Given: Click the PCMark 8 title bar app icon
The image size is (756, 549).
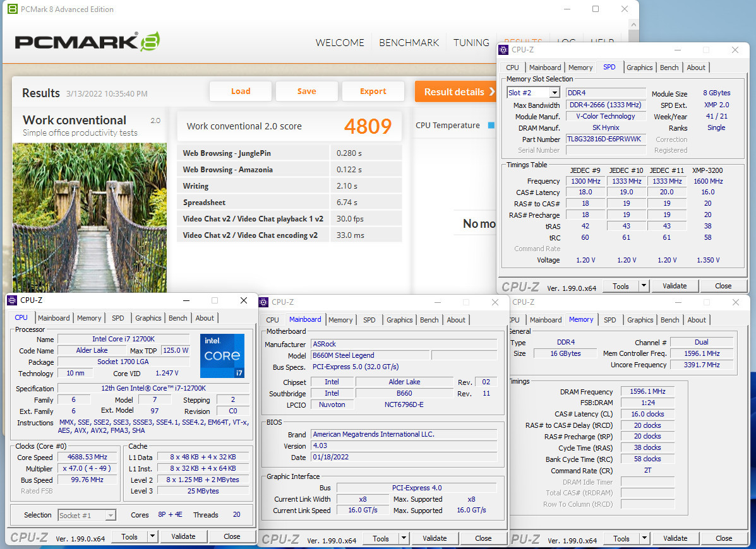Looking at the screenshot, I should pos(13,9).
